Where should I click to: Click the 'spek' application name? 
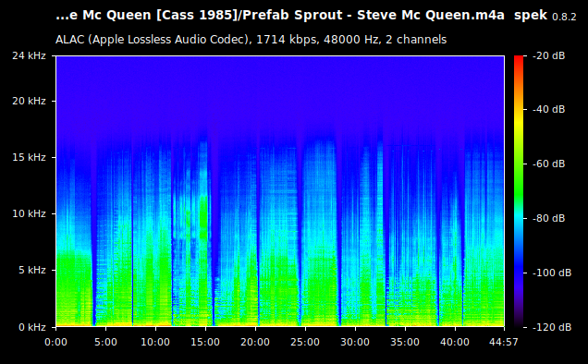pyautogui.click(x=531, y=16)
